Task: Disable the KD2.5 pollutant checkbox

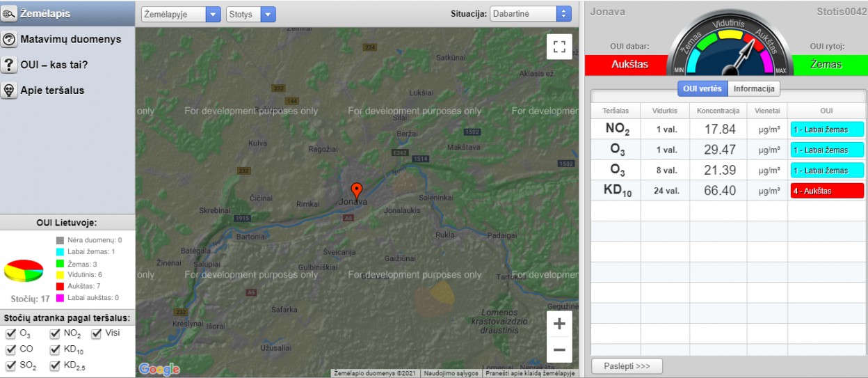Action: [55, 365]
